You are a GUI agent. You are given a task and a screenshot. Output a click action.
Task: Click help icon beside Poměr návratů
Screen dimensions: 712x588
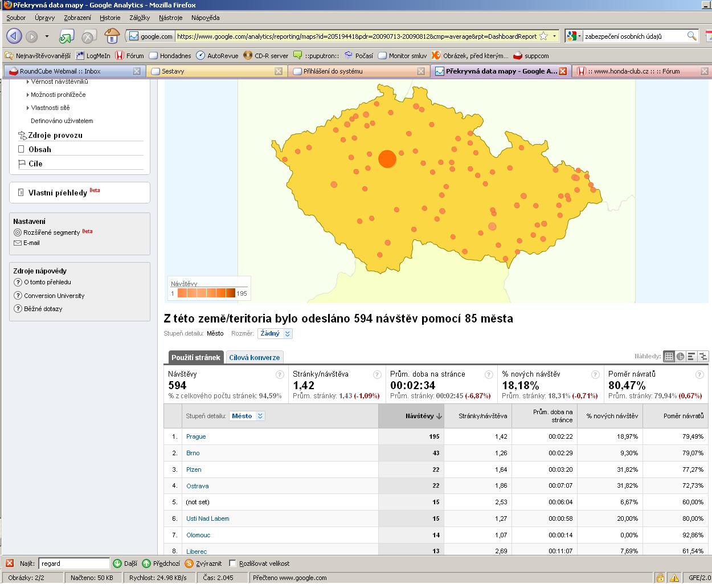point(699,375)
